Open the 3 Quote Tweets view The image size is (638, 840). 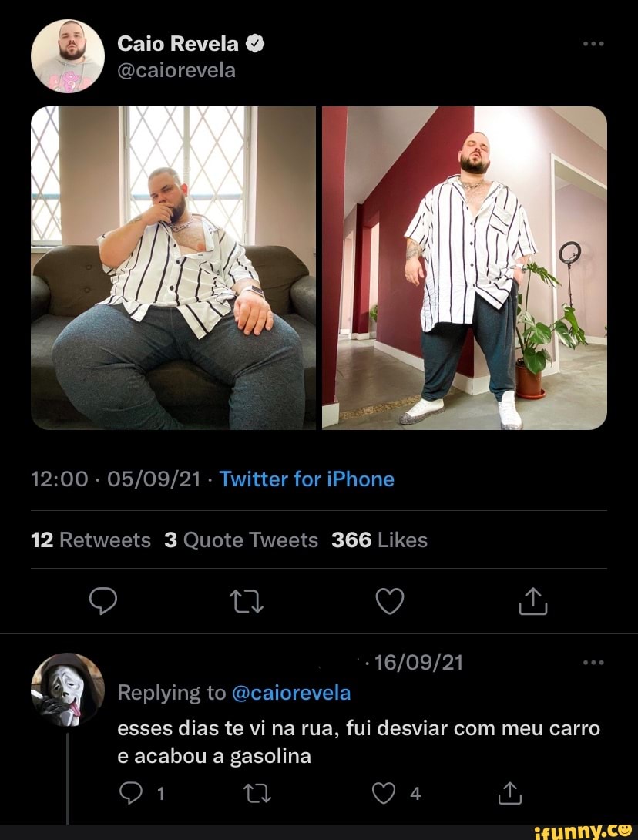pyautogui.click(x=240, y=539)
